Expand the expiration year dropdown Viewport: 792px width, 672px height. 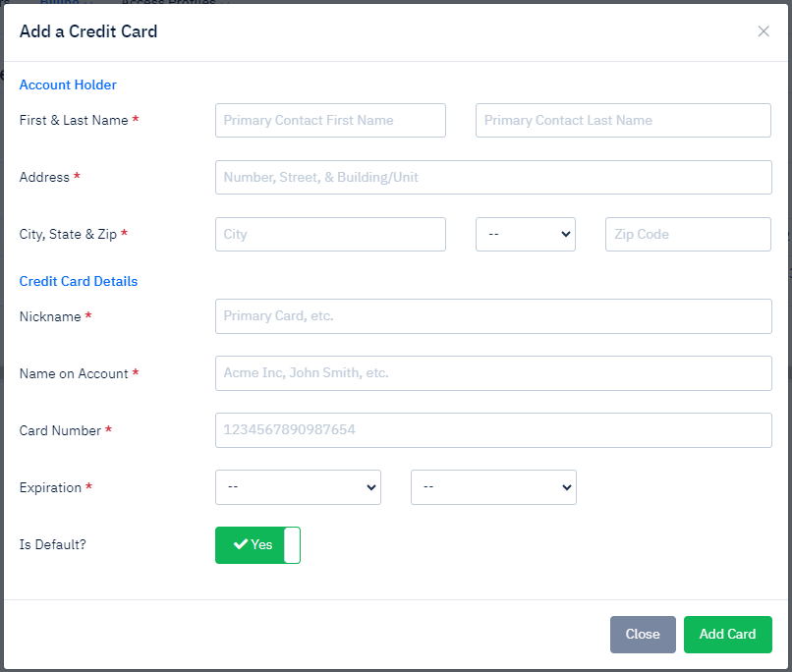point(493,487)
